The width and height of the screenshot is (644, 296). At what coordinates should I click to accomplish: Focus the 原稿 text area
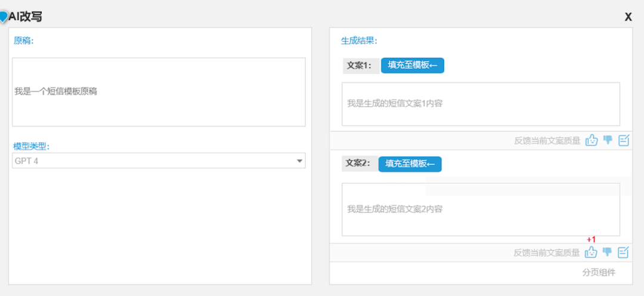(x=159, y=92)
